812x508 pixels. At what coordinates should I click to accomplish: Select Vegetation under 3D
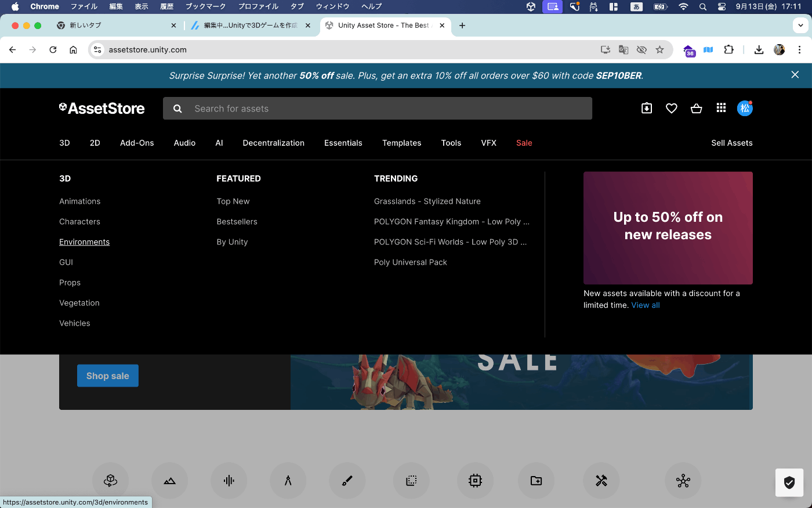[79, 303]
